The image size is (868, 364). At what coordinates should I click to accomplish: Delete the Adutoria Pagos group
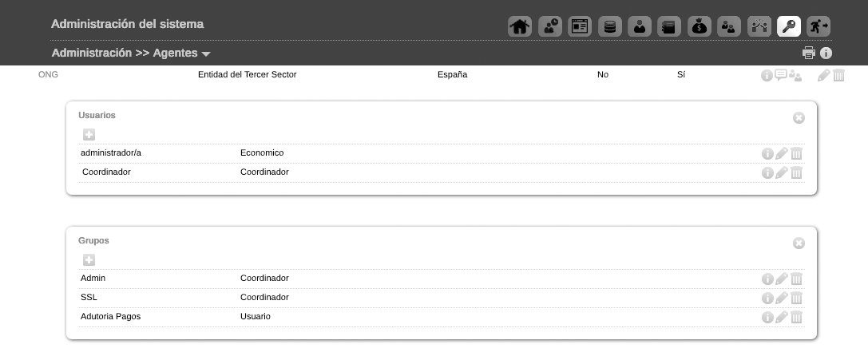coord(796,317)
